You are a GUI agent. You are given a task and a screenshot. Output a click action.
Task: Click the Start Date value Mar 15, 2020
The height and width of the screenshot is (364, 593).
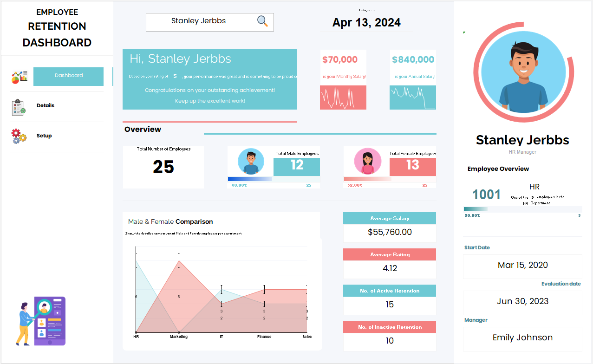[522, 266]
